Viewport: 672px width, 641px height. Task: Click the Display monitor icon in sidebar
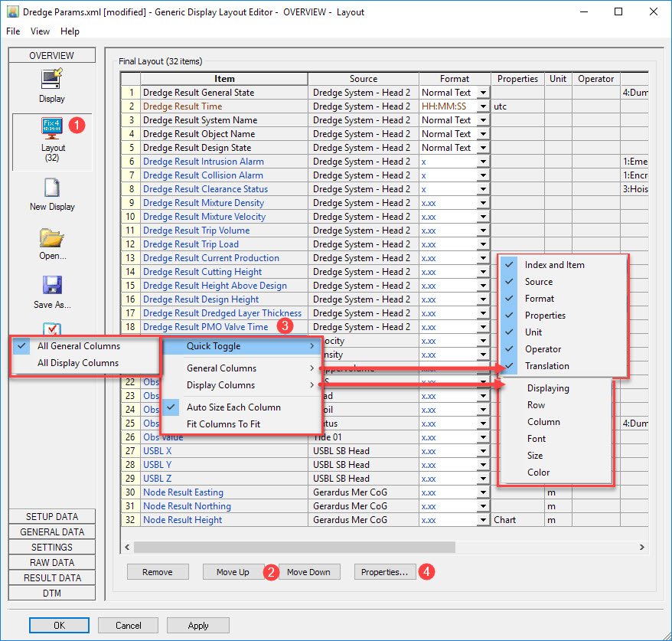tap(51, 80)
